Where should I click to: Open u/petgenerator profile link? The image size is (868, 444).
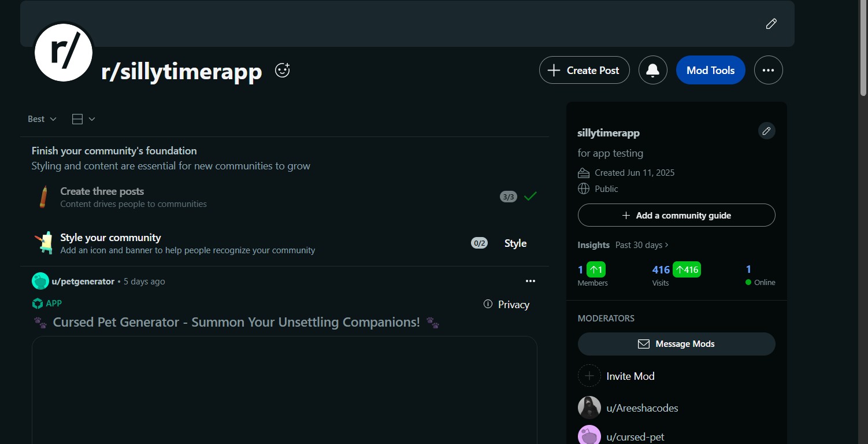pyautogui.click(x=83, y=282)
